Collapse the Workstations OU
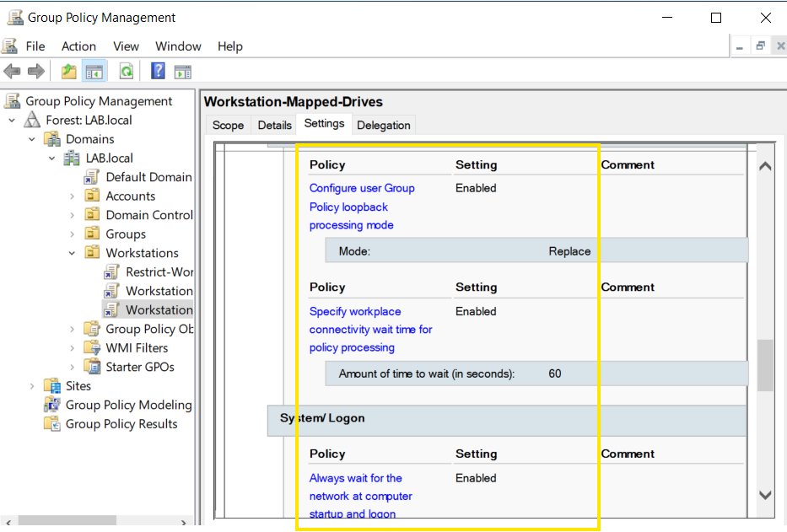 tap(72, 253)
